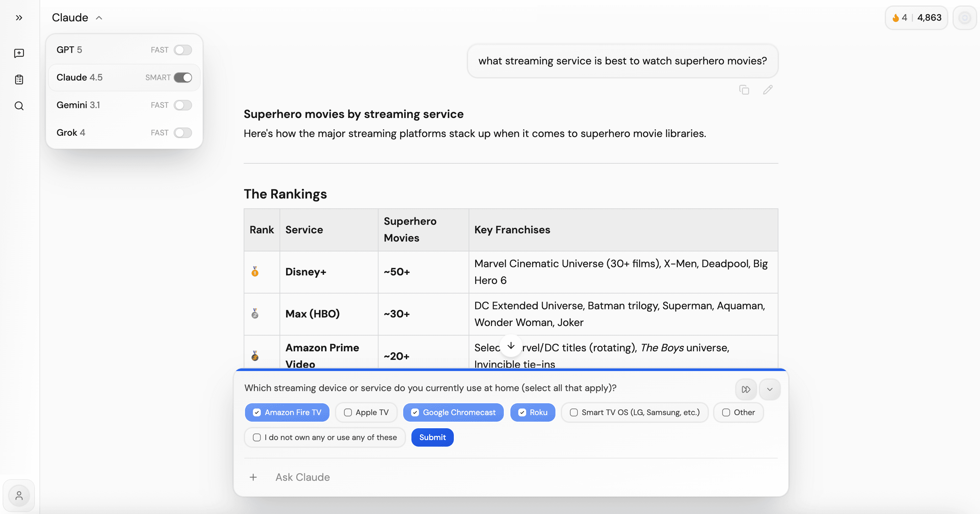Click the silver medal rank icon
The image size is (980, 514).
255,314
